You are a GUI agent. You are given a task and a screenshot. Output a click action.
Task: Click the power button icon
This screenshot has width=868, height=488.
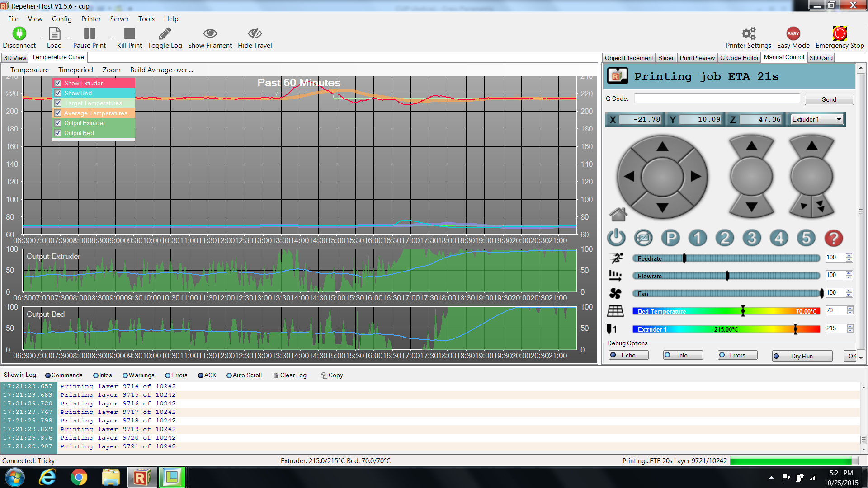(616, 238)
